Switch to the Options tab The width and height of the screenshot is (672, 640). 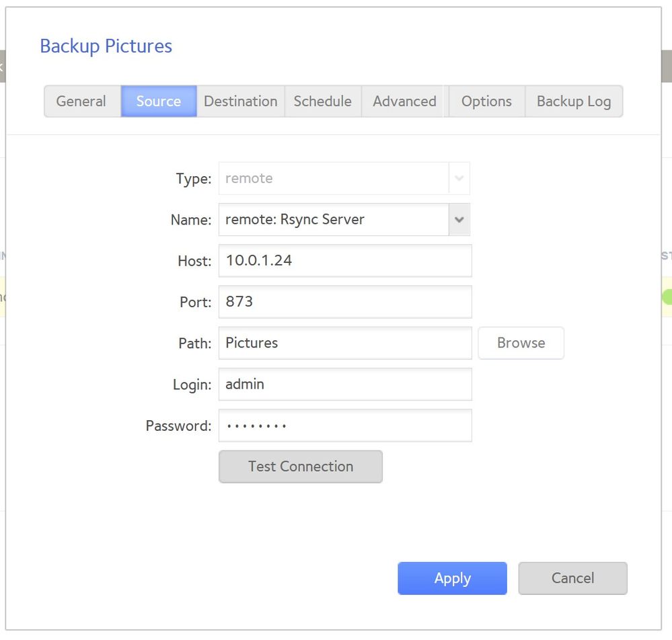[486, 102]
